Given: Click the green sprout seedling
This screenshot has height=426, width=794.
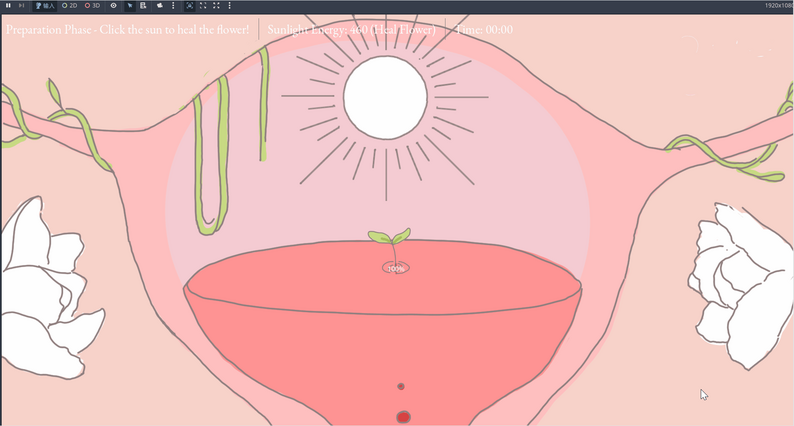Looking at the screenshot, I should click(390, 243).
